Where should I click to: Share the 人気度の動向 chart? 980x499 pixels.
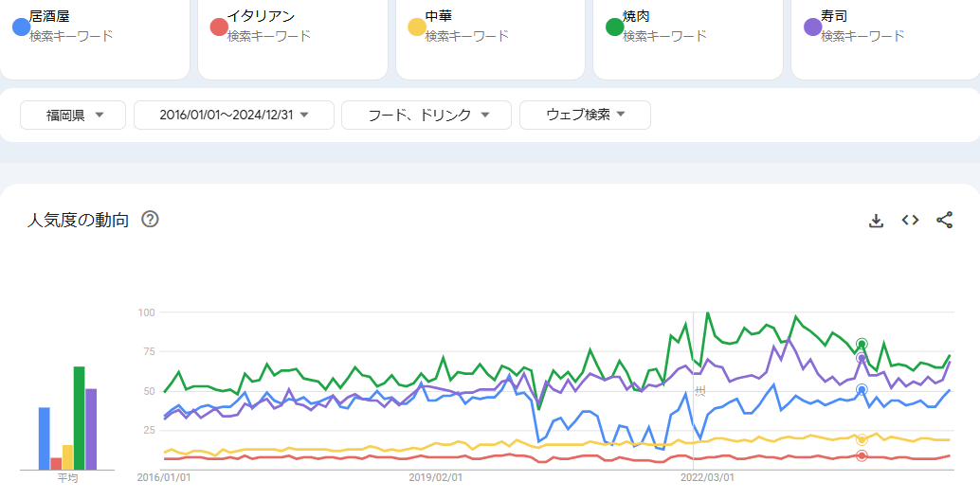[944, 221]
